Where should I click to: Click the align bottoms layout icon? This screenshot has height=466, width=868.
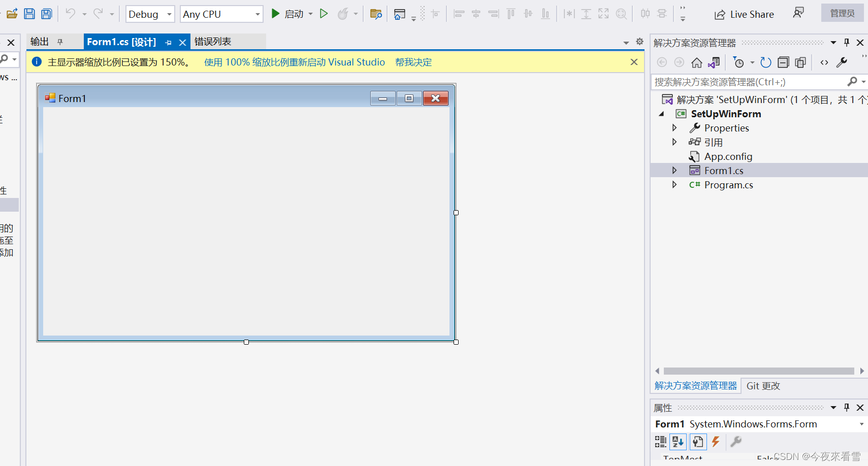point(545,14)
